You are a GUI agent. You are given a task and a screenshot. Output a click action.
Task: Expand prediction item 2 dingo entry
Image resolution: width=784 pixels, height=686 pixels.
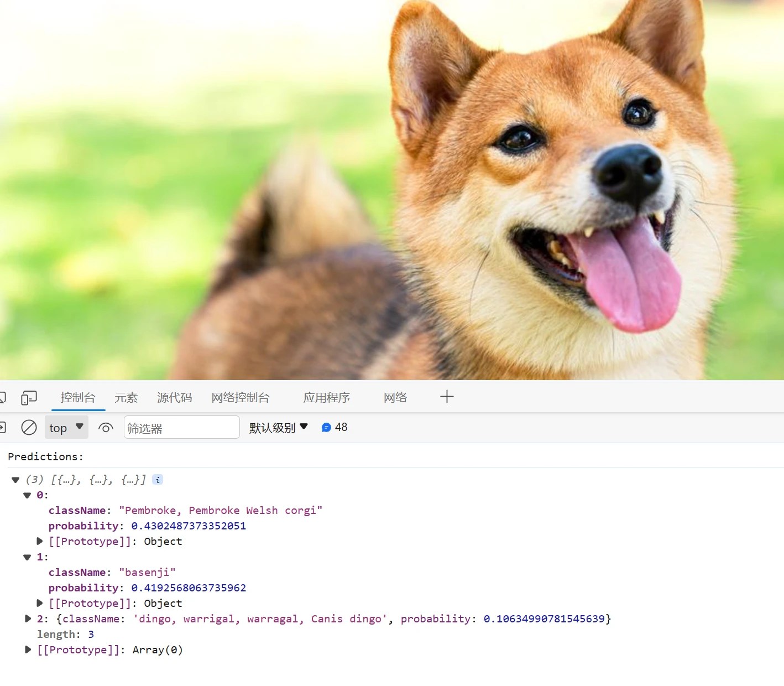click(28, 619)
